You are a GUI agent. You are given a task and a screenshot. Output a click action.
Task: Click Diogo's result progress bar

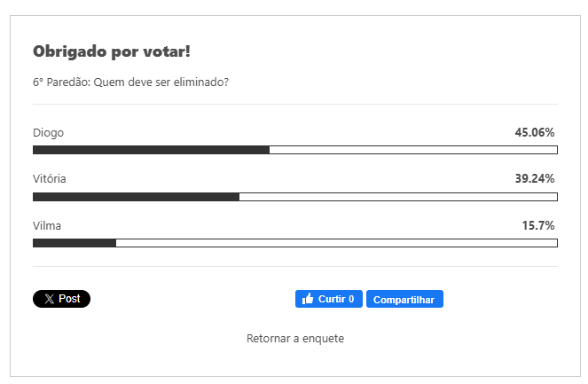[294, 150]
